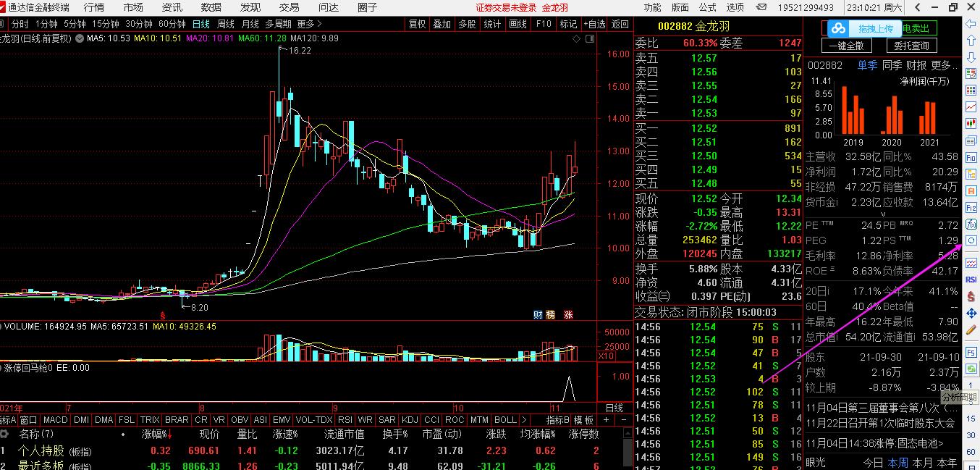The height and width of the screenshot is (470, 980).
Task: Open settings gear in bottom list header
Action: (x=5, y=434)
